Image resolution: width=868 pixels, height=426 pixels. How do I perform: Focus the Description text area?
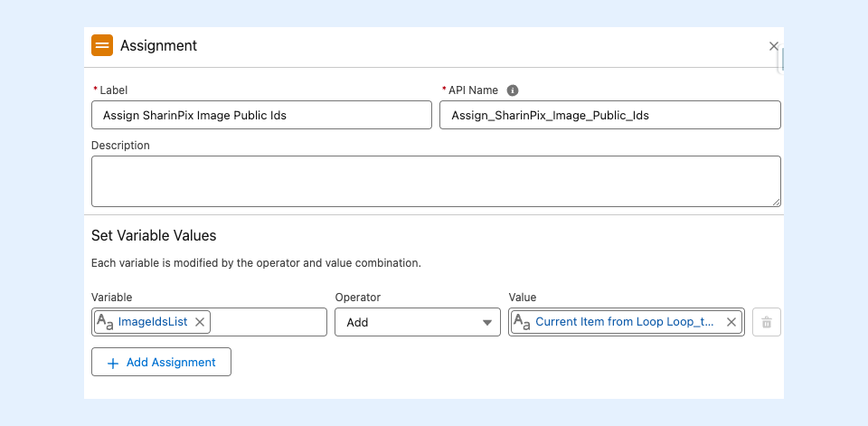[x=435, y=181]
